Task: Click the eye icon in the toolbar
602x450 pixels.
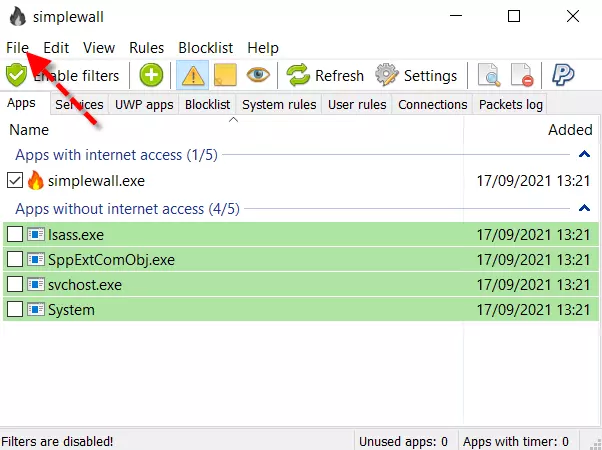Action: (259, 75)
